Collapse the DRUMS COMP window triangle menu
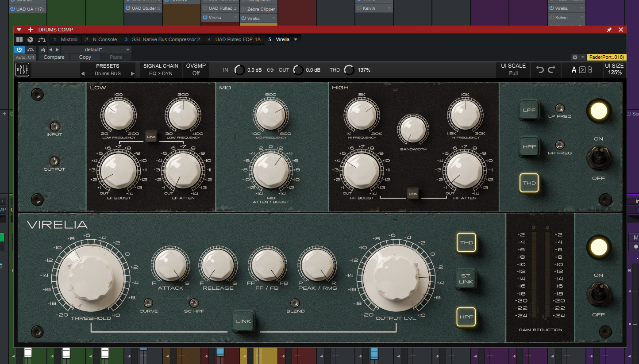Viewport: 639px width, 364px height. pos(19,30)
